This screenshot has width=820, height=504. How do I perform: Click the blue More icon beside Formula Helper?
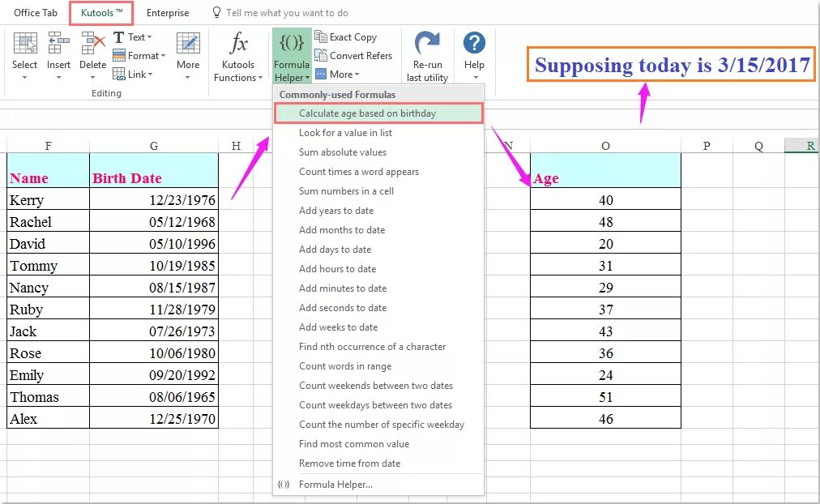coord(321,74)
